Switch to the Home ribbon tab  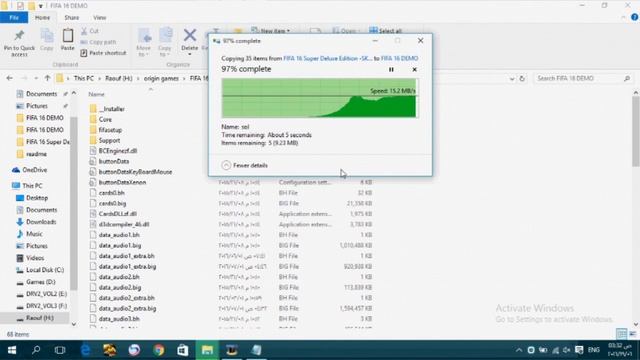point(42,18)
